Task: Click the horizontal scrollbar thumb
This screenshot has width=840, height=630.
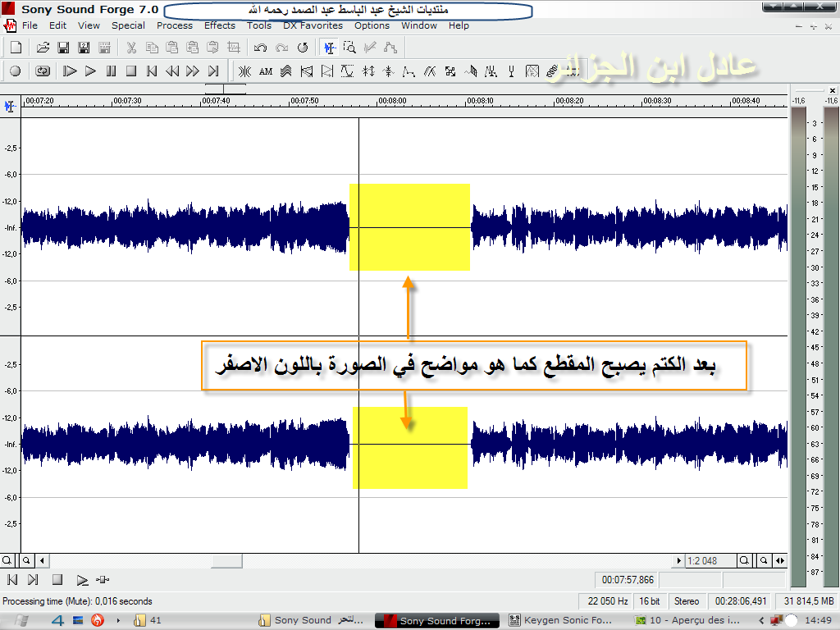Action: click(x=226, y=561)
